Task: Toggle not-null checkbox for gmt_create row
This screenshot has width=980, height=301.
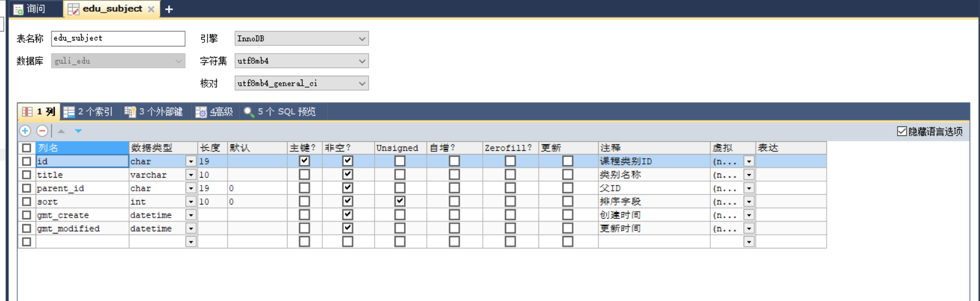Action: coord(348,215)
